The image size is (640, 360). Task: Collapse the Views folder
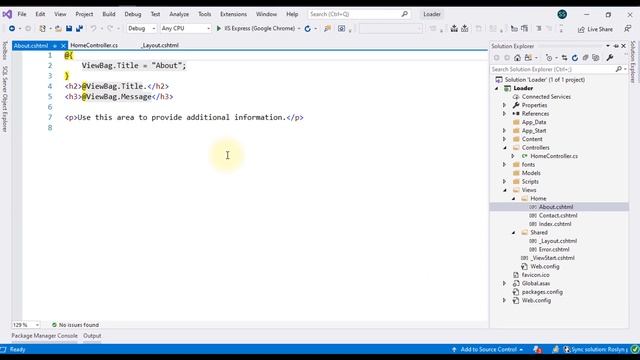pos(505,190)
